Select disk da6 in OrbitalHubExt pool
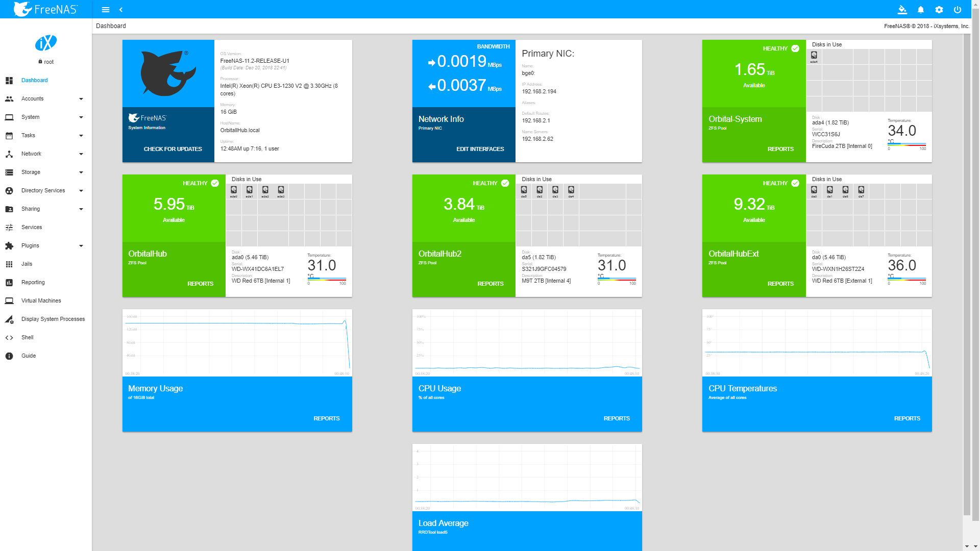 pos(845,191)
